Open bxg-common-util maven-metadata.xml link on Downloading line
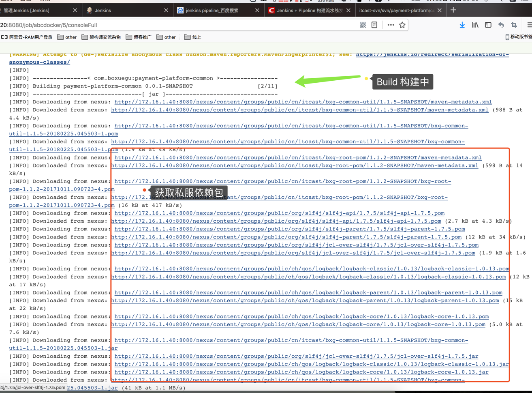 click(x=303, y=102)
